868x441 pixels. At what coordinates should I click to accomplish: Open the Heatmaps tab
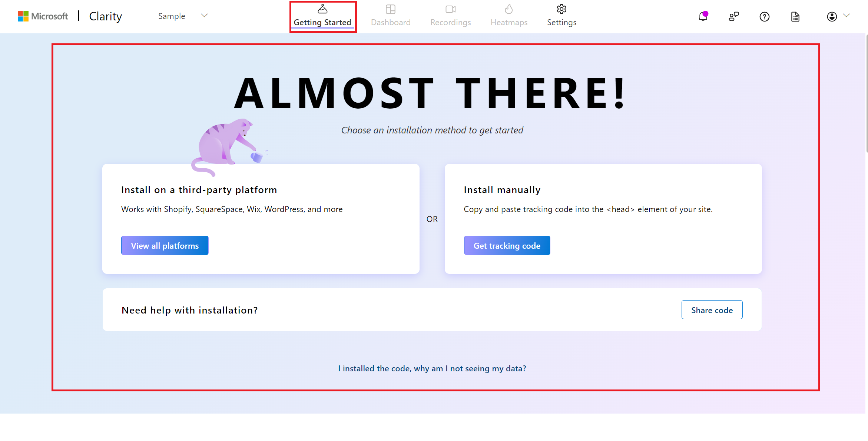point(509,17)
